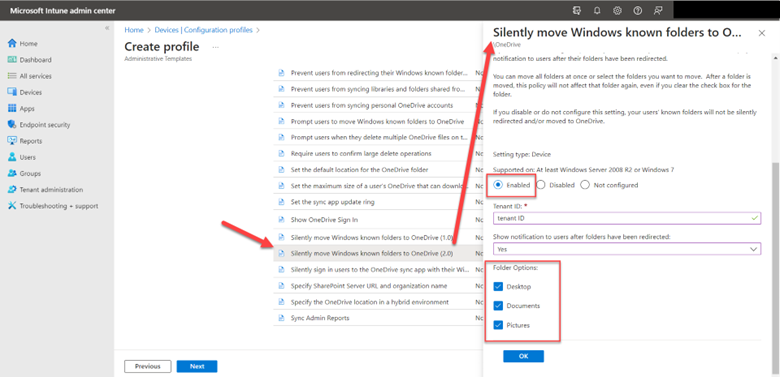
Task: Close the Silently move folders panel
Action: click(762, 33)
